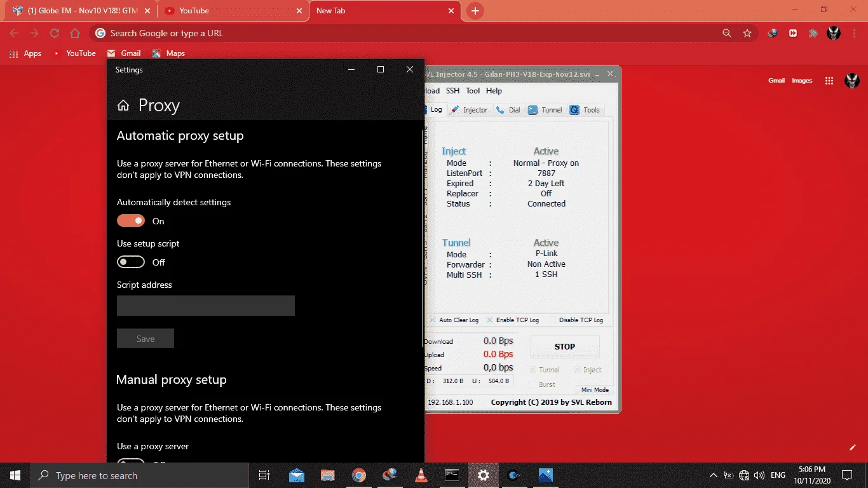868x488 pixels.
Task: Open Gmail bookmark in bookmarks bar
Action: pos(124,53)
